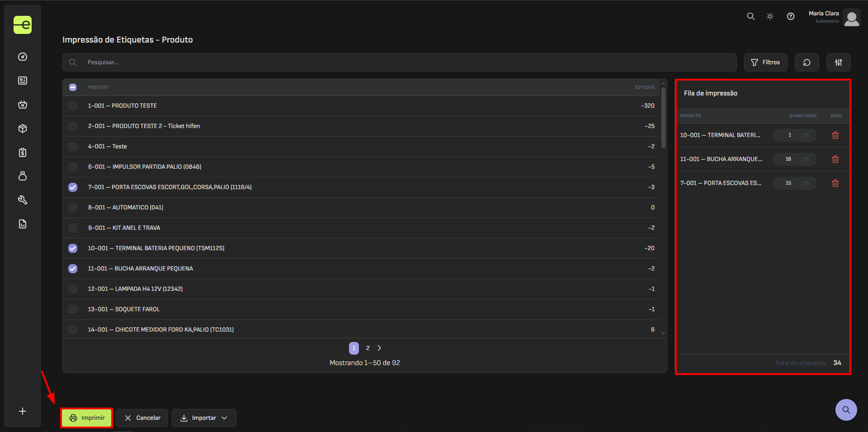868x432 pixels.
Task: Open the financial clipboard icon in sidebar
Action: click(23, 152)
